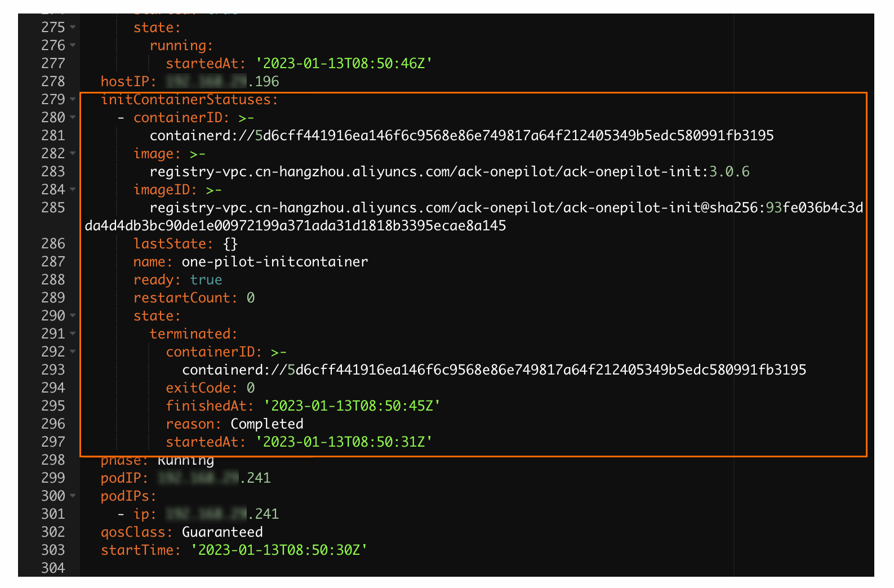Viewport: 894px width, 588px height.
Task: Click line number 277 in the gutter
Action: pos(53,63)
